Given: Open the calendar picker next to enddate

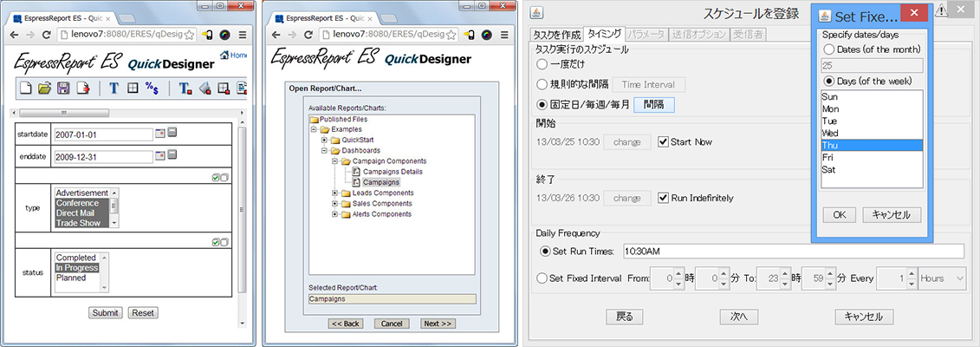Looking at the screenshot, I should pos(160,155).
